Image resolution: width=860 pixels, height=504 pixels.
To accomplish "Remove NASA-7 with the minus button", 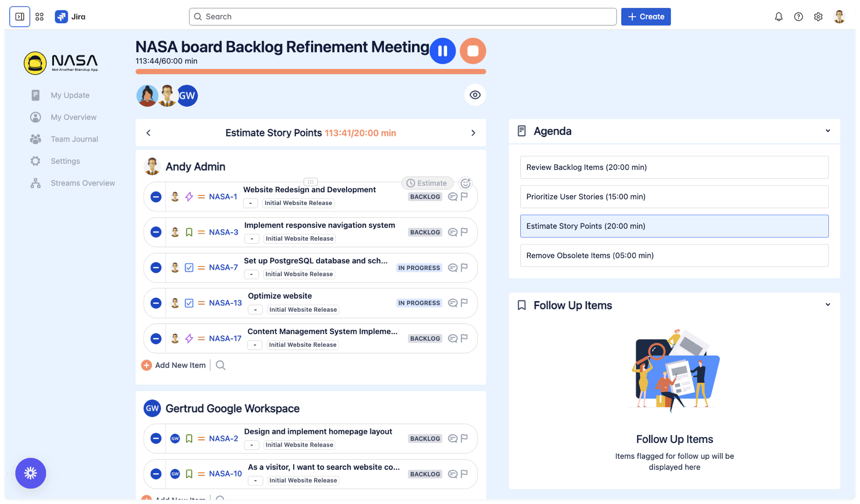I will pyautogui.click(x=156, y=268).
